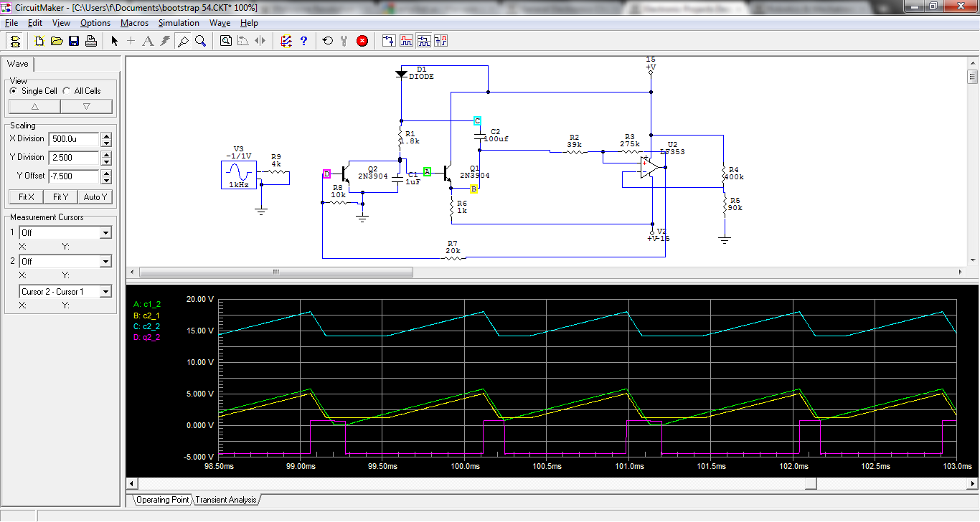Click the schematic window layout icon
The width and height of the screenshot is (980, 522).
[389, 41]
